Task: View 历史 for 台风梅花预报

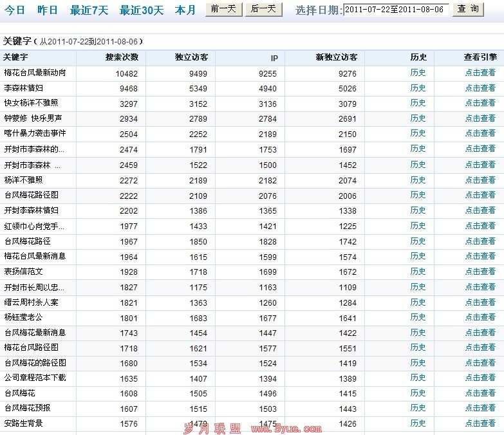Action: click(x=418, y=408)
